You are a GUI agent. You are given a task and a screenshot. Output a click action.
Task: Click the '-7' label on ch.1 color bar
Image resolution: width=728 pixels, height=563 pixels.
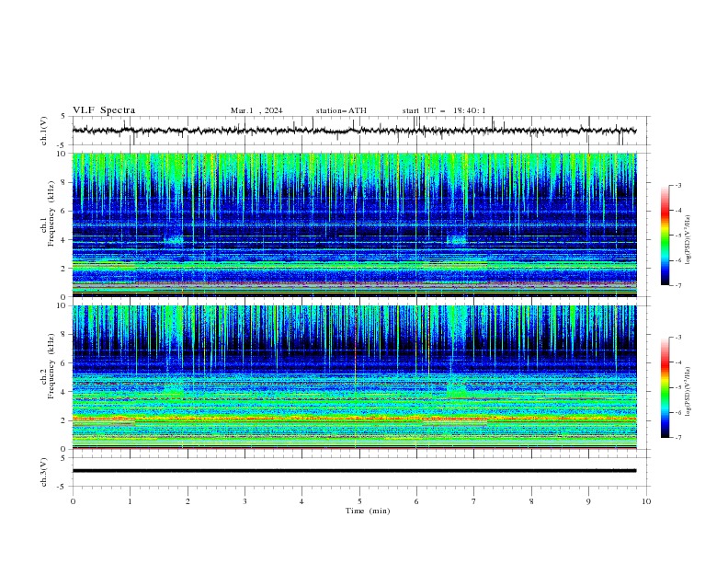click(677, 285)
